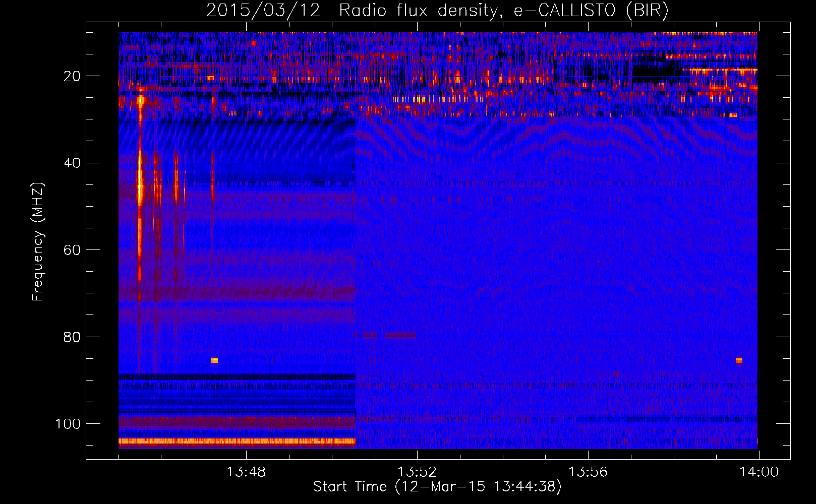
Task: Click the 40 frequency tick label
Action: click(x=72, y=163)
